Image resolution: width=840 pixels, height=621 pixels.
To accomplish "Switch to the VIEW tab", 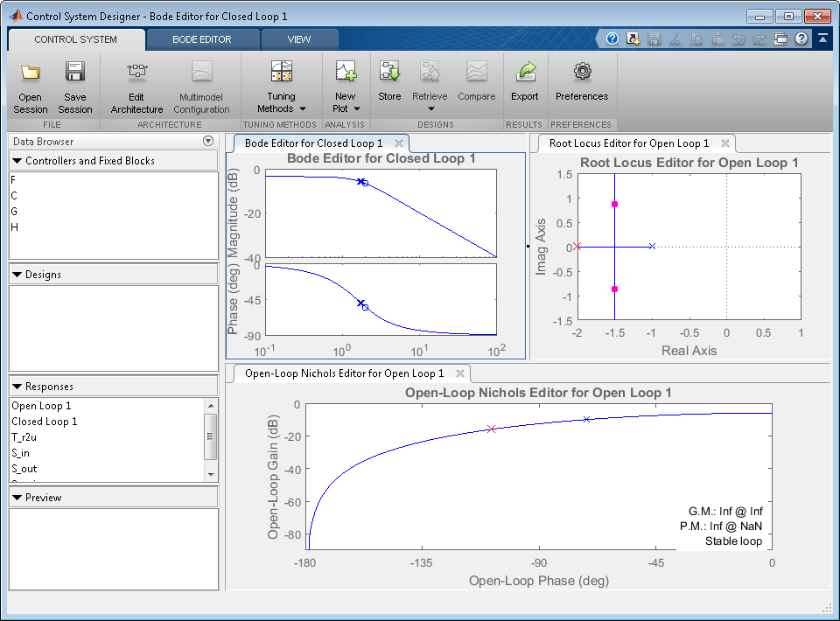I will 299,39.
